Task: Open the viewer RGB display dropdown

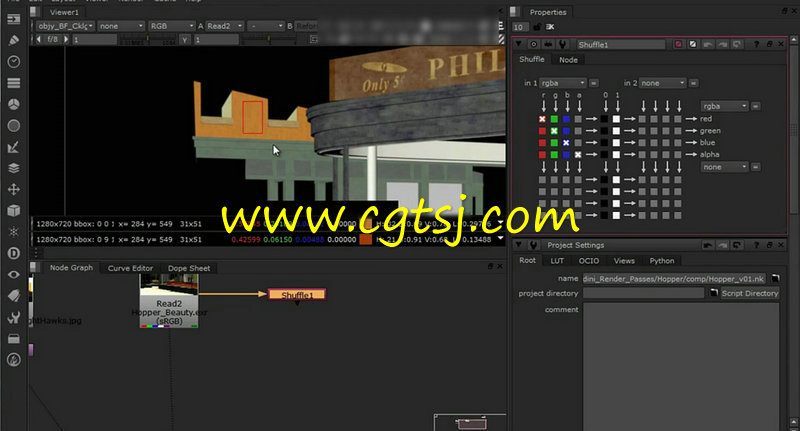Action: point(171,26)
